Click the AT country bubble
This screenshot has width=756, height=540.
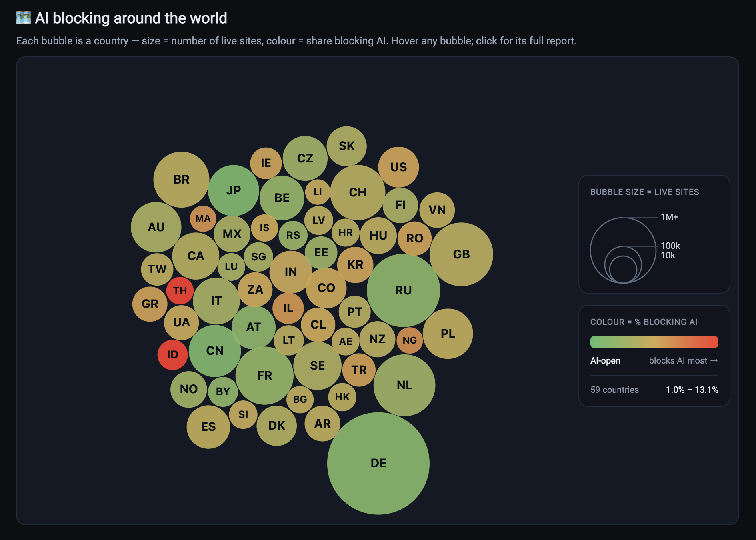pos(254,327)
